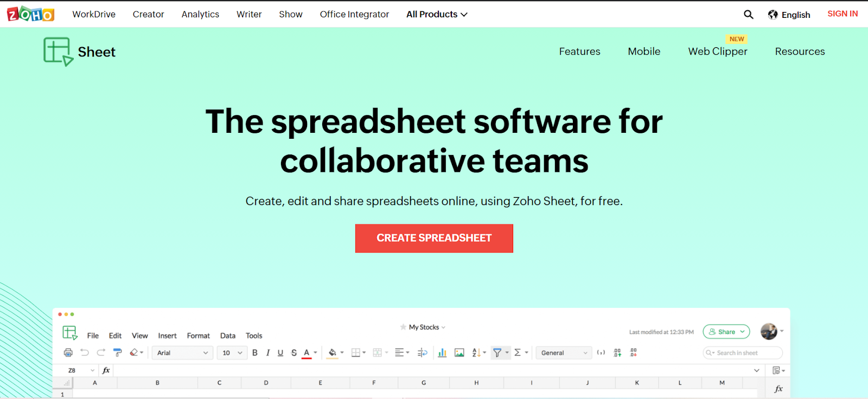Click the fx insert function icon beside the cell reference
The height and width of the screenshot is (399, 868).
click(106, 370)
